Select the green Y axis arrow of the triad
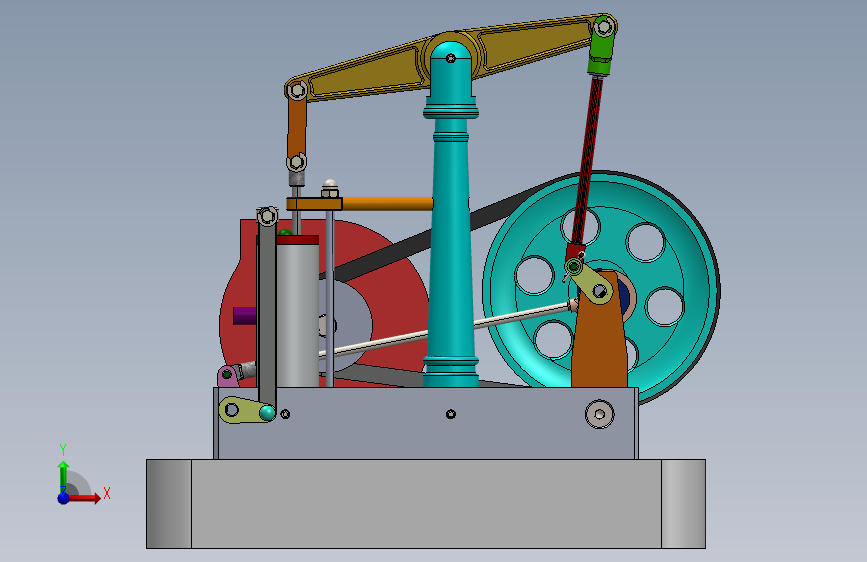The height and width of the screenshot is (562, 867). point(63,476)
